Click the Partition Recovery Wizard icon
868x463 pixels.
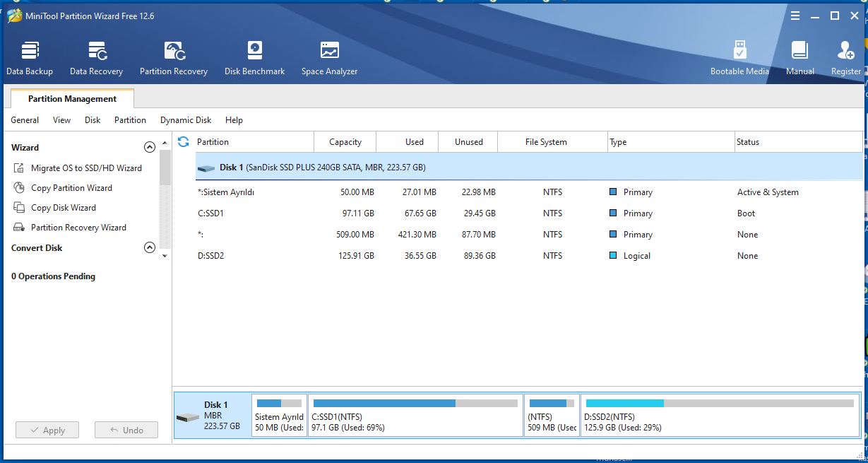[x=19, y=228]
